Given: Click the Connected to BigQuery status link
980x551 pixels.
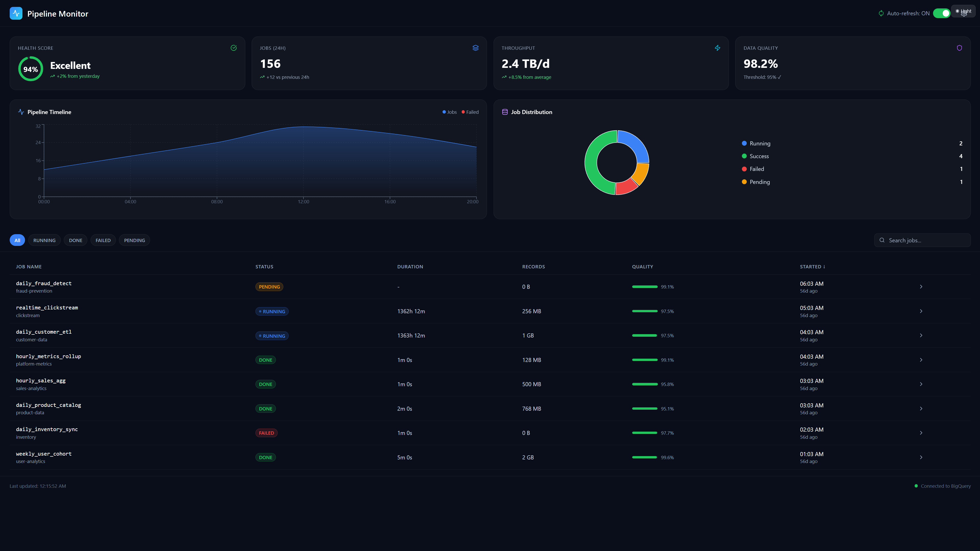Looking at the screenshot, I should click(942, 486).
